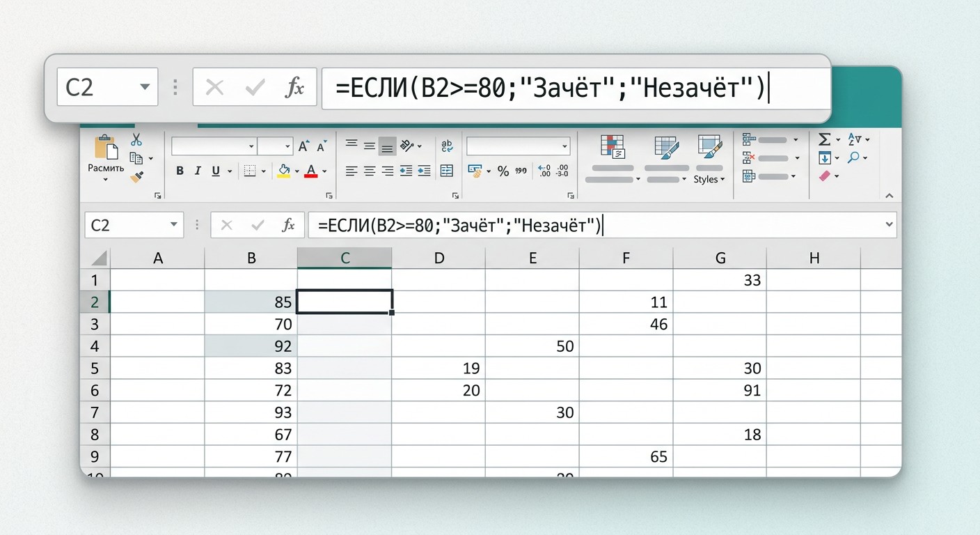Expand the Paste options arrow

106,180
